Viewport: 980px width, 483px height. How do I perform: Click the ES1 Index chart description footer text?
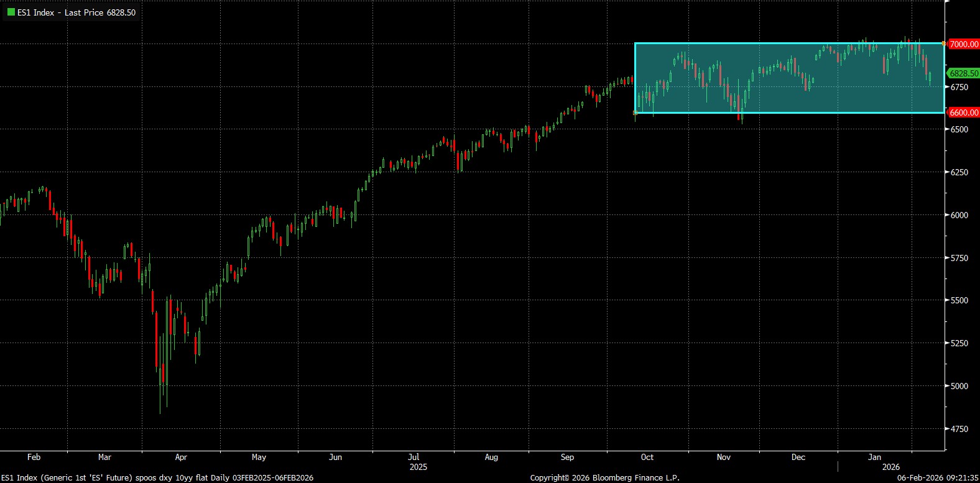tap(157, 477)
